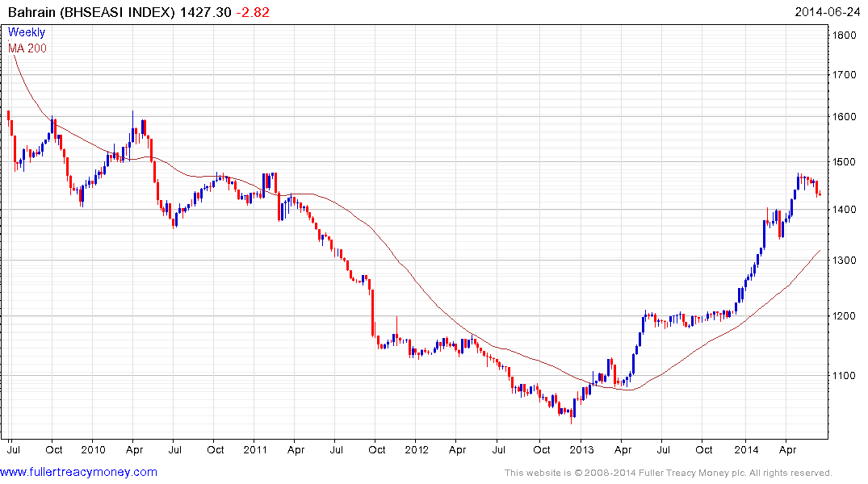Click the 1400 price axis label
Viewport: 868px width, 484px height.
(845, 210)
